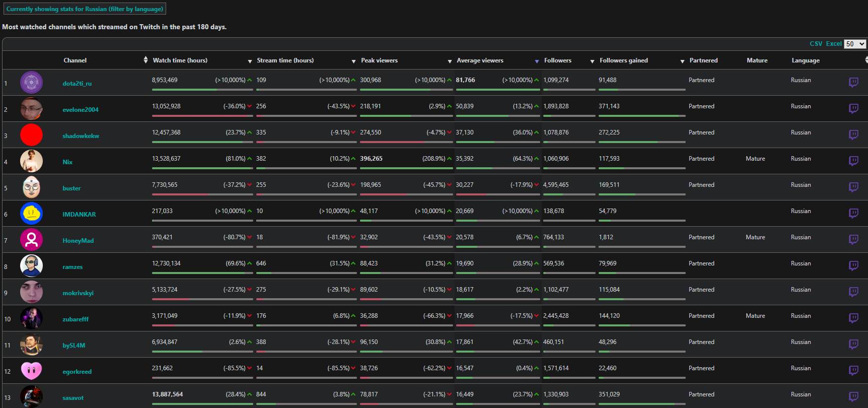Click mokrivskyi channel avatar
868x408 pixels.
click(31, 292)
